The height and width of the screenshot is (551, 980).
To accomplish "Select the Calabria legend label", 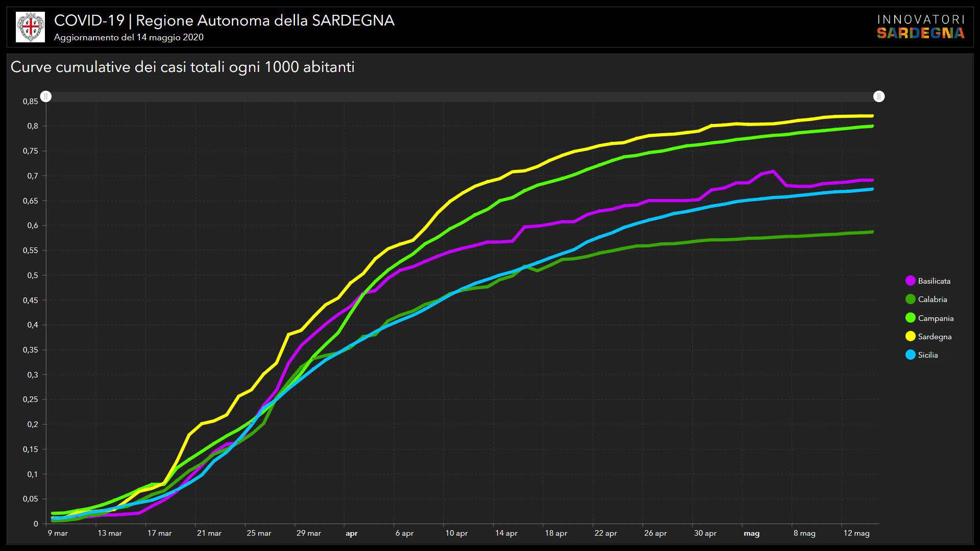I will coord(932,299).
